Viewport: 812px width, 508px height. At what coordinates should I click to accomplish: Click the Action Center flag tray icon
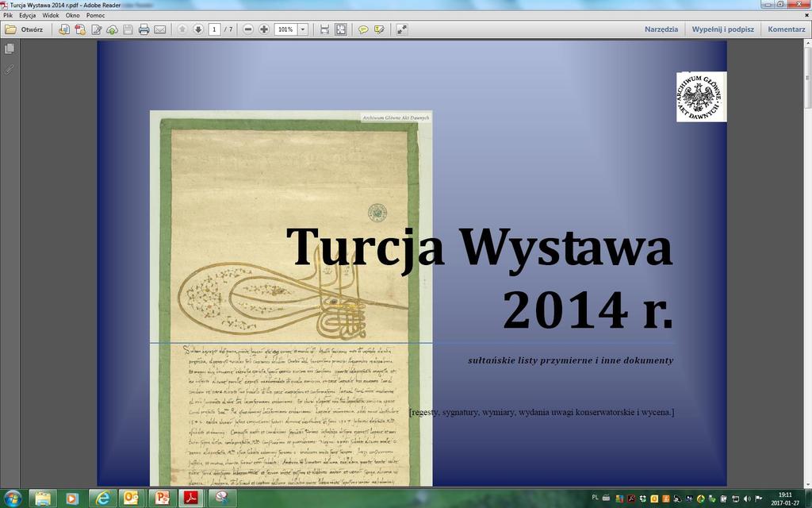tap(759, 498)
